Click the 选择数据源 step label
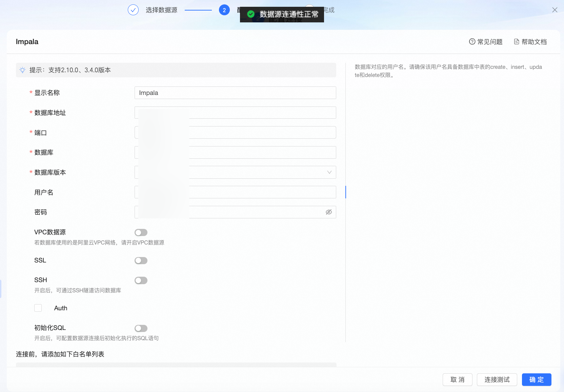 point(162,10)
